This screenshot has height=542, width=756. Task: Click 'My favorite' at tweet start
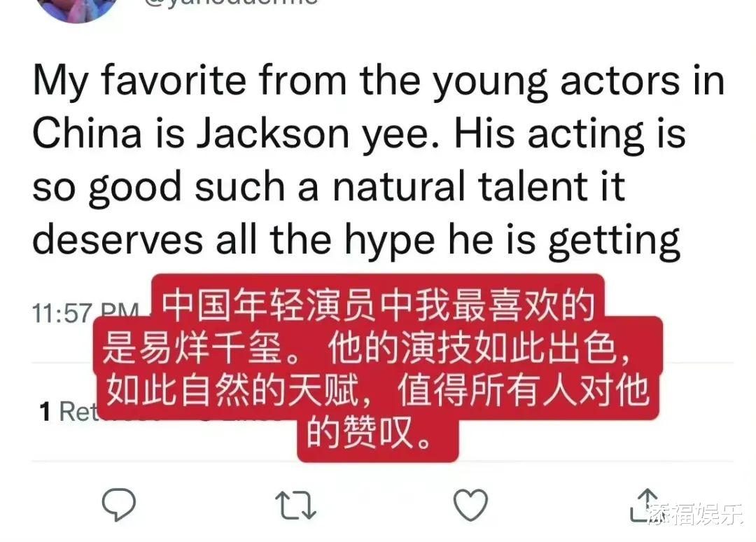point(140,81)
